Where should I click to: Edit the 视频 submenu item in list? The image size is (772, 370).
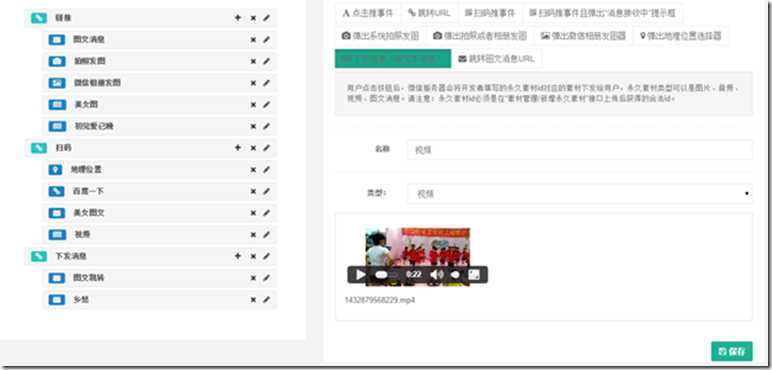pyautogui.click(x=266, y=234)
